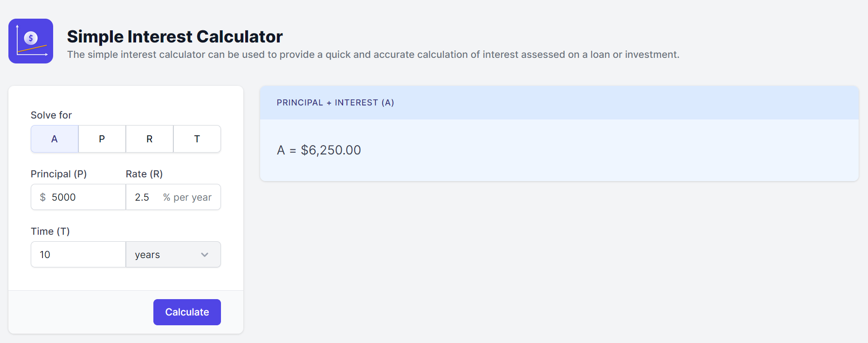
Task: Click the Time (T) field label
Action: (x=50, y=231)
